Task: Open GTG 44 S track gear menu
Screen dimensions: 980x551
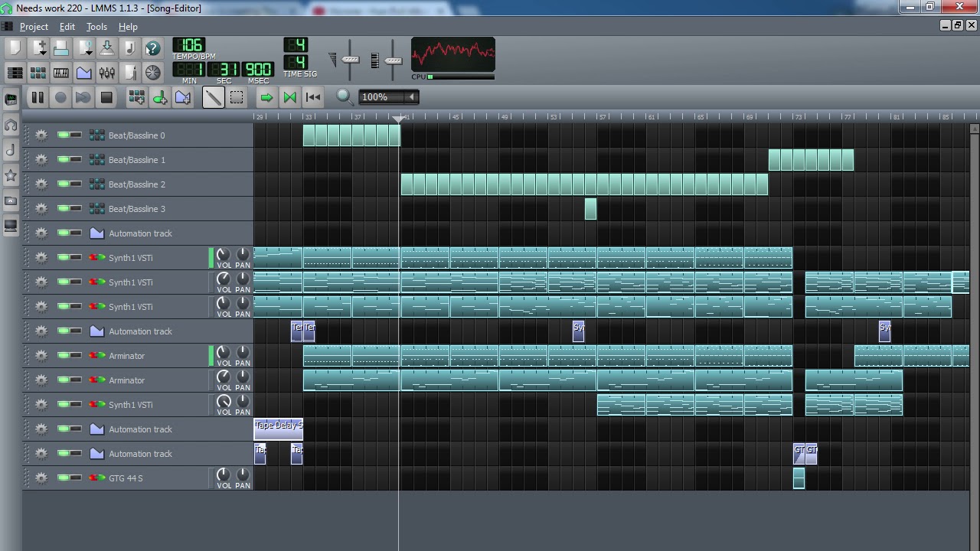Action: 41,478
